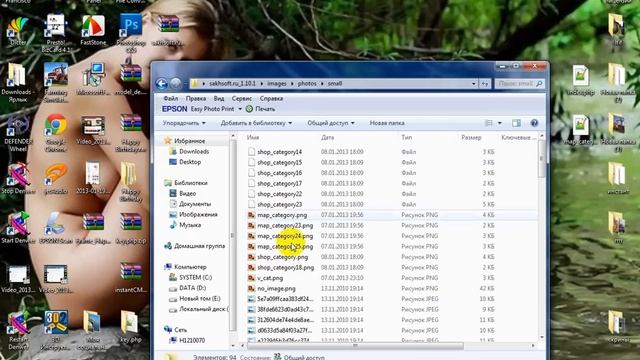Image resolution: width=640 pixels, height=360 pixels.
Task: Click the Photoshop desktop icon
Action: tap(131, 33)
